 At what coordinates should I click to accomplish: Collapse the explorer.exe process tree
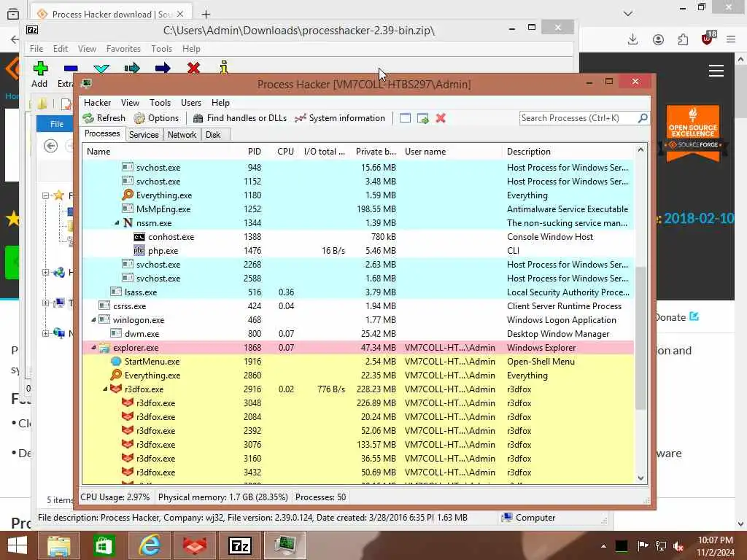point(94,348)
